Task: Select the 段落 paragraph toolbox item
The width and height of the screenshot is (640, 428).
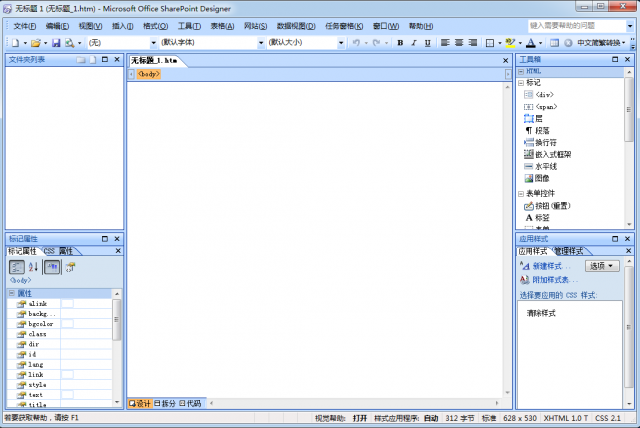Action: pos(541,130)
